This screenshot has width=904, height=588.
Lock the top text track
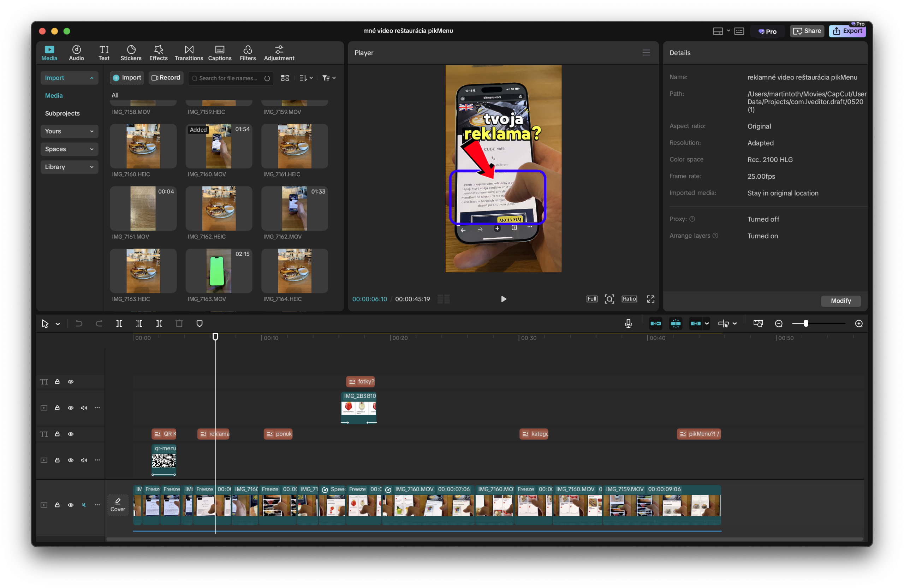(57, 382)
